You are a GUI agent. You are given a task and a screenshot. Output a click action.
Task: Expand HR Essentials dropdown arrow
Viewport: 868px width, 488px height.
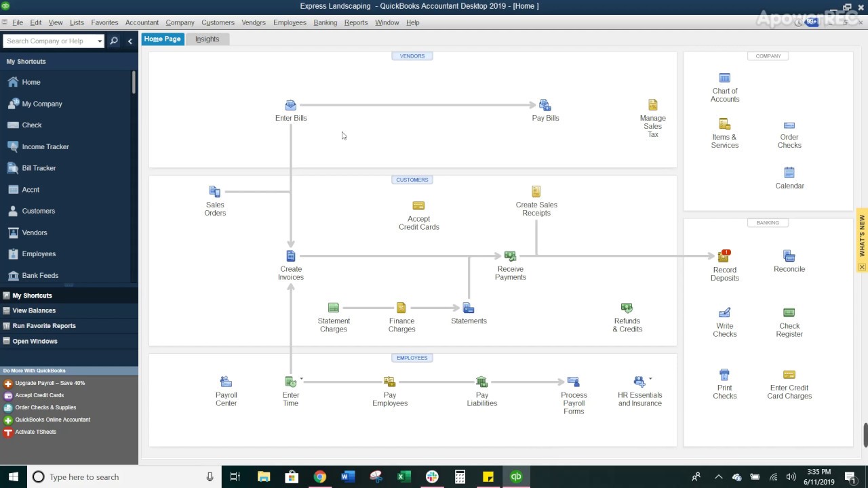tap(650, 379)
